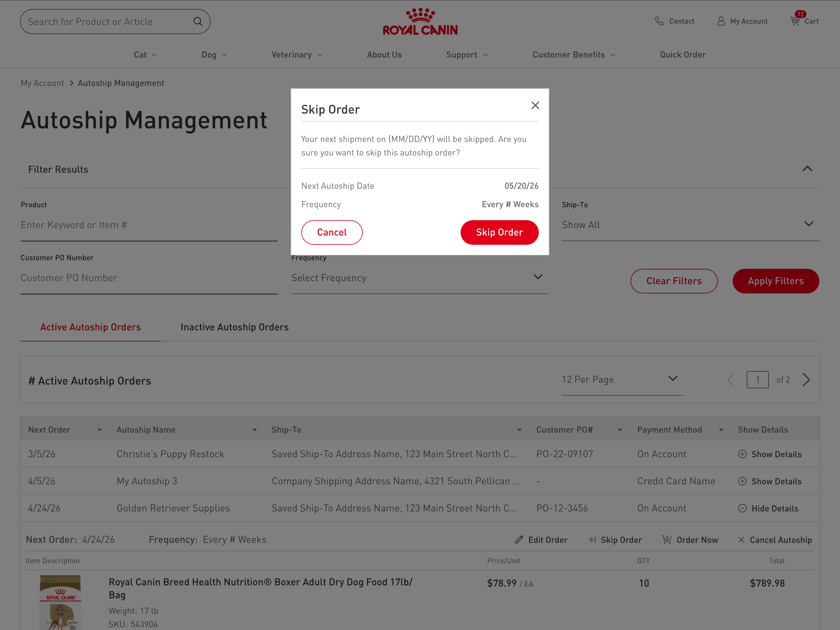
Task: Click the Apply Filters button
Action: (x=775, y=281)
